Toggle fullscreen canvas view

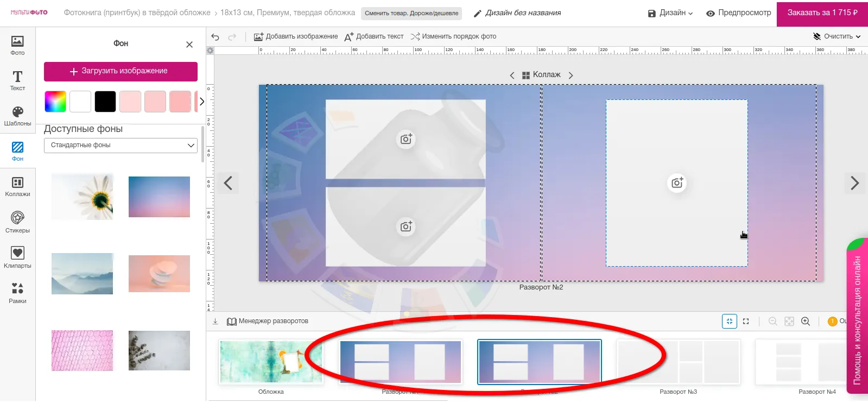(746, 322)
